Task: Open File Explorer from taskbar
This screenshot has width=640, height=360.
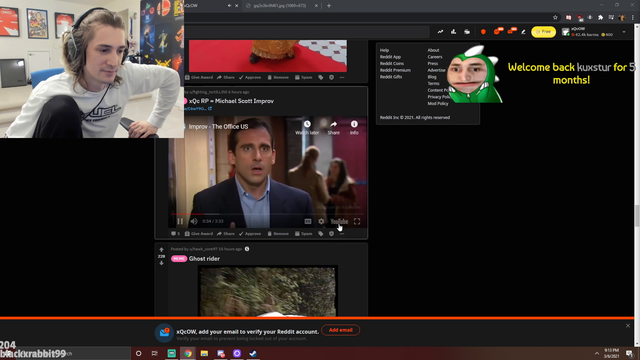Action: click(x=204, y=353)
